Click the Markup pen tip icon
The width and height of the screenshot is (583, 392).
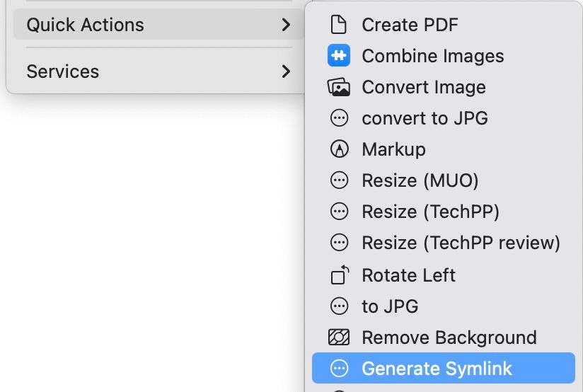coord(340,149)
